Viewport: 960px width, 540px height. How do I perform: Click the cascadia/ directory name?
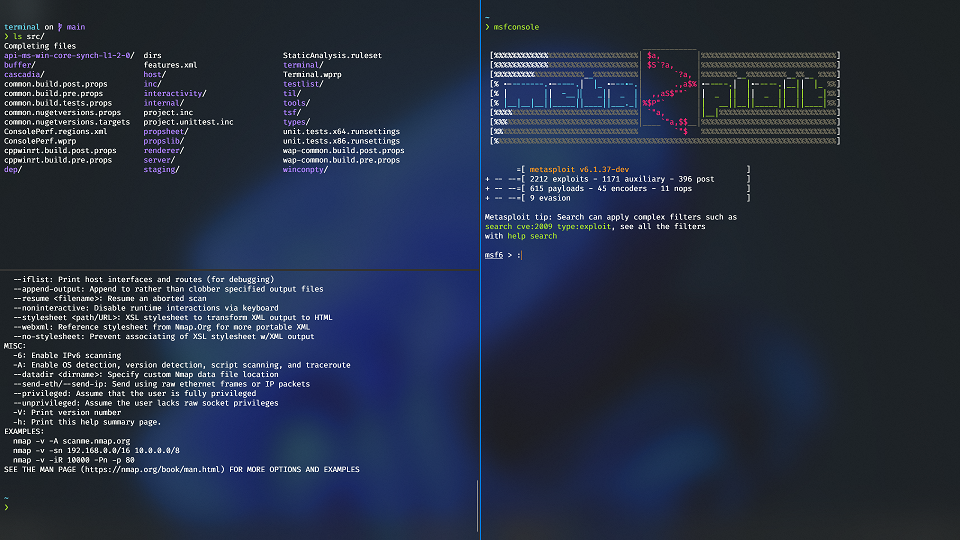[x=24, y=75]
